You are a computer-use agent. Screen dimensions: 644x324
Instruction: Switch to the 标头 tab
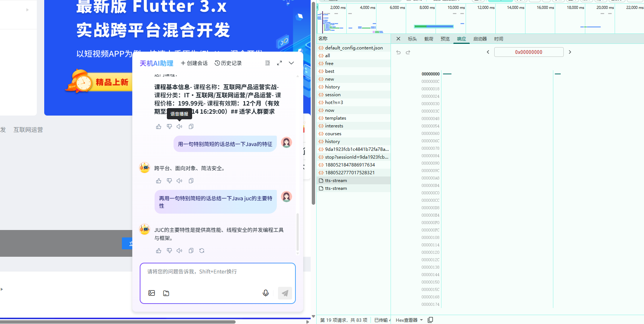[412, 39]
